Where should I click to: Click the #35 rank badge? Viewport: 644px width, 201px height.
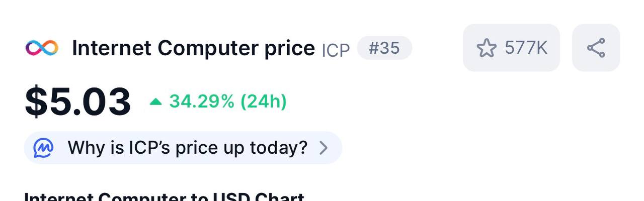coord(384,48)
